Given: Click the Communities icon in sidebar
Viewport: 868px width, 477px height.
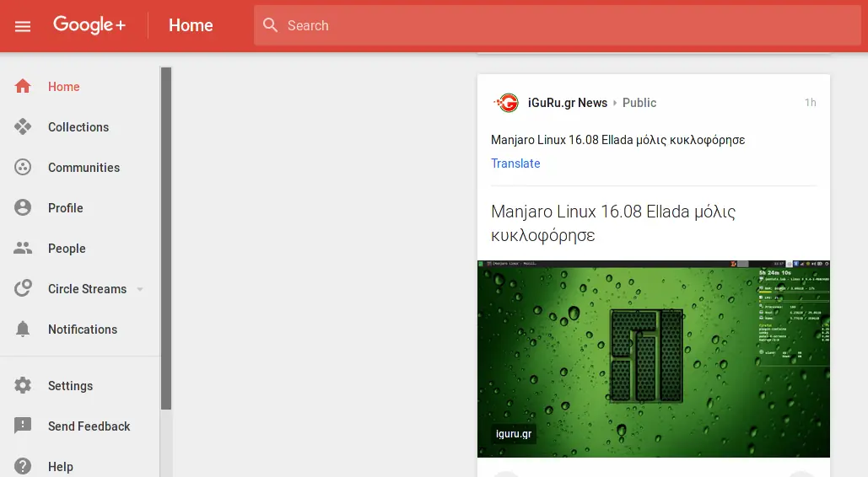Looking at the screenshot, I should tap(23, 167).
